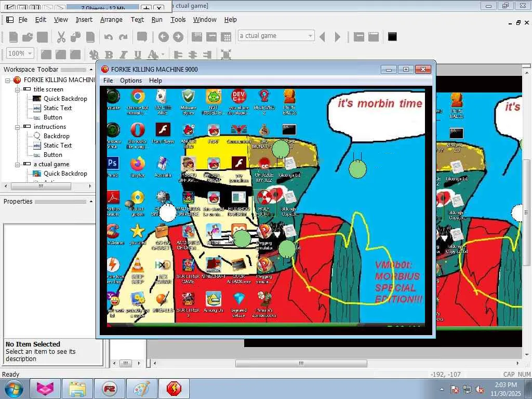
Task: Open the text color dropdown arrow
Action: point(163,54)
